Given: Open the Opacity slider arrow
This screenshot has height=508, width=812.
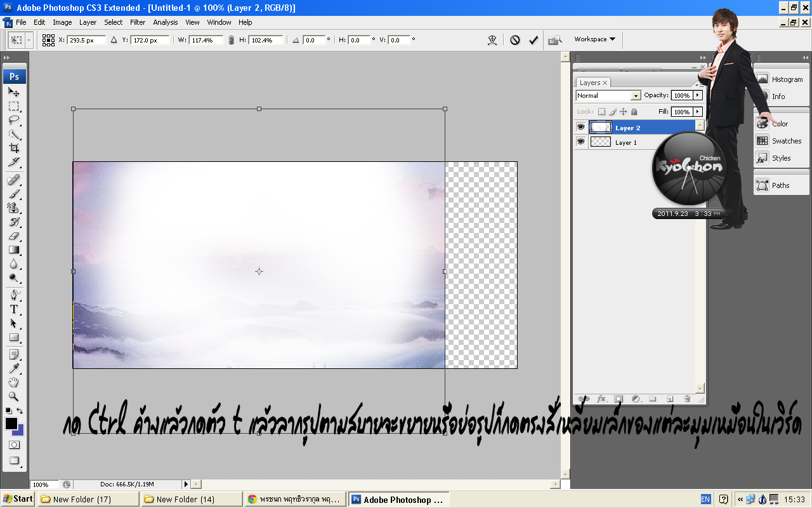Looking at the screenshot, I should click(698, 95).
